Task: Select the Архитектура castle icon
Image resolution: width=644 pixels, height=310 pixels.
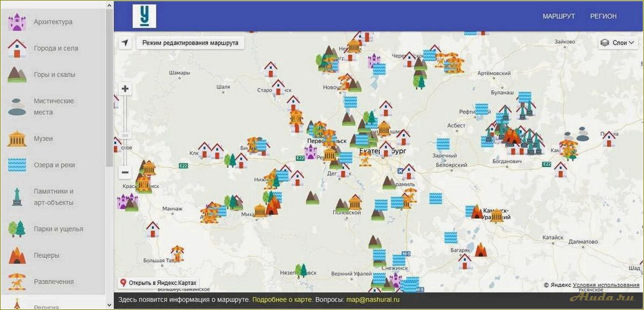Action: [x=17, y=22]
